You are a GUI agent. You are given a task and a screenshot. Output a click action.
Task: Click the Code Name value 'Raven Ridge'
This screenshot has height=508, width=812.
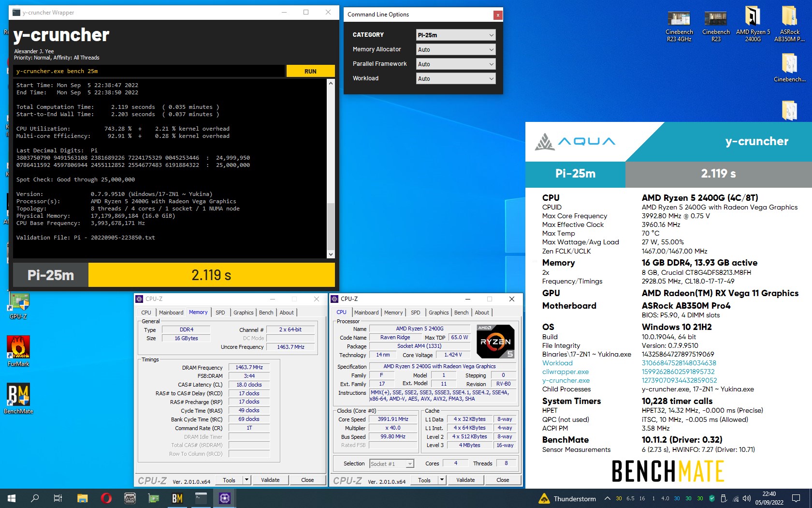tap(395, 338)
